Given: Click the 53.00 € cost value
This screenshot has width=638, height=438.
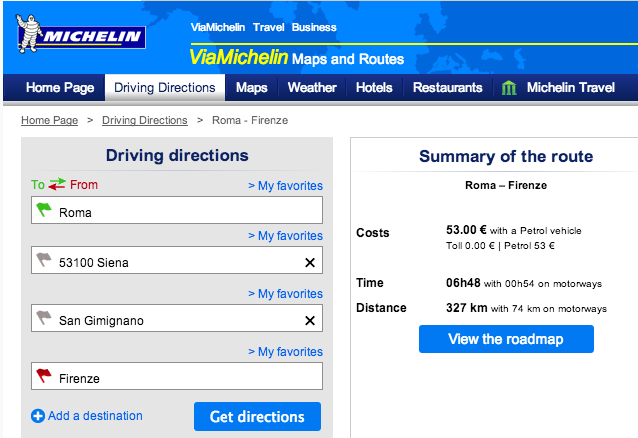Looking at the screenshot, I should coord(466,230).
